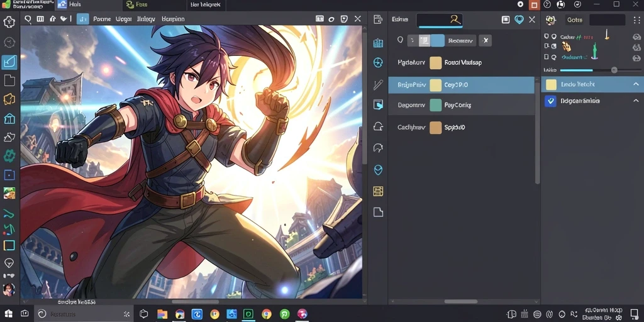Select the green flower icon in left sidebar
Image resolution: width=644 pixels, height=322 pixels.
tap(9, 156)
